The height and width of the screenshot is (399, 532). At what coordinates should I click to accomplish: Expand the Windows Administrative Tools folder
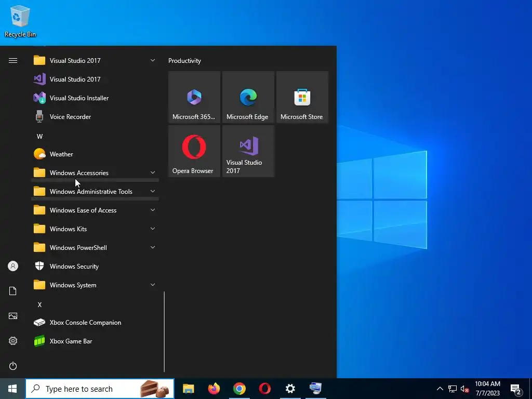[x=95, y=191]
